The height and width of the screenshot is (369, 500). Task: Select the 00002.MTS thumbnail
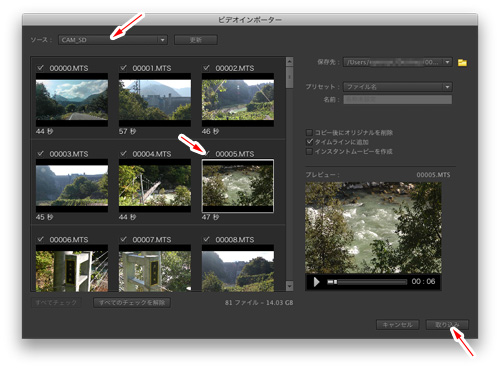238,100
